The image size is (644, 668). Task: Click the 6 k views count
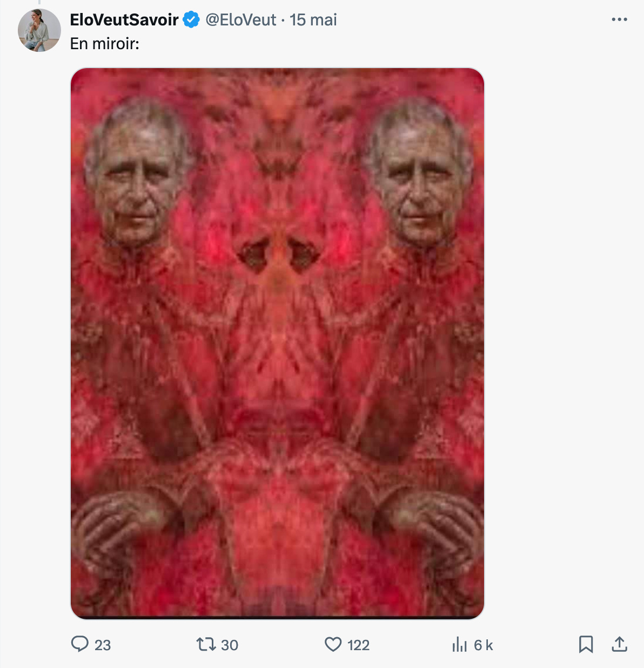coord(484,645)
